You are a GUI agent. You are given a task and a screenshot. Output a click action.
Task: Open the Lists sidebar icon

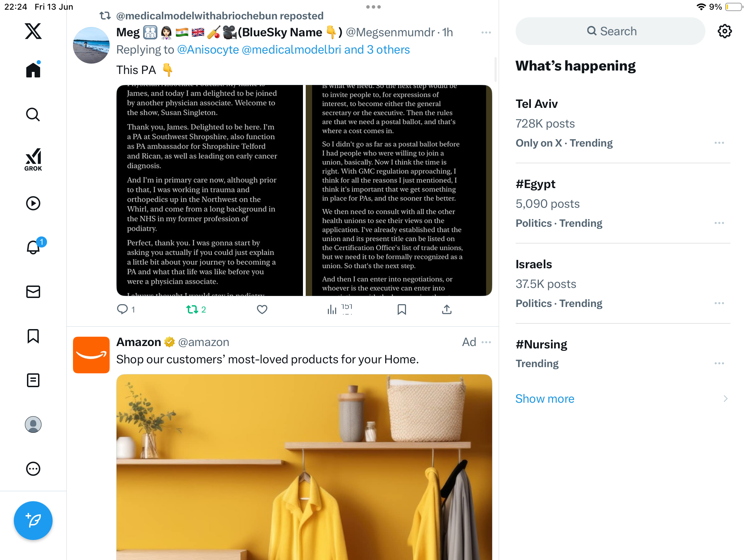click(x=33, y=380)
